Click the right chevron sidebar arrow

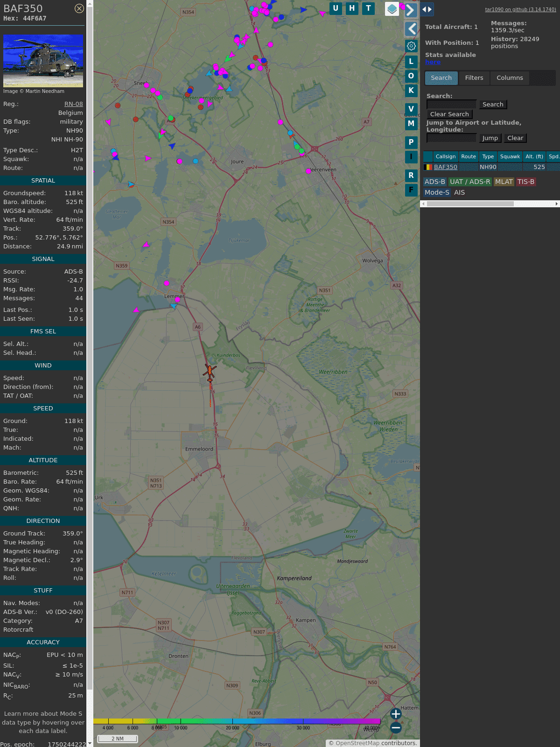coord(411,10)
